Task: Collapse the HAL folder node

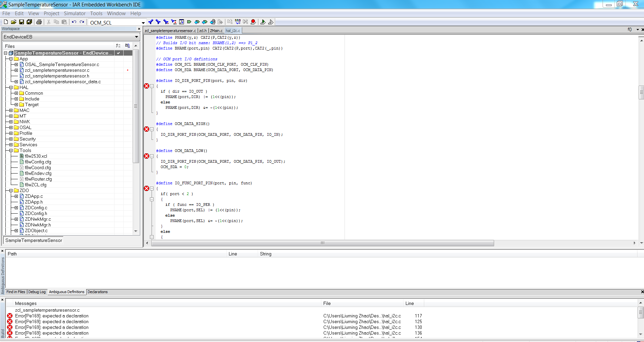Action: pos(11,87)
